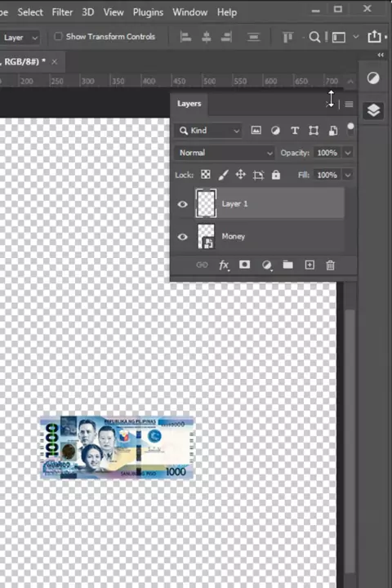The image size is (392, 588).
Task: Click Distribute vertically icon in options bar
Action: pyautogui.click(x=254, y=37)
